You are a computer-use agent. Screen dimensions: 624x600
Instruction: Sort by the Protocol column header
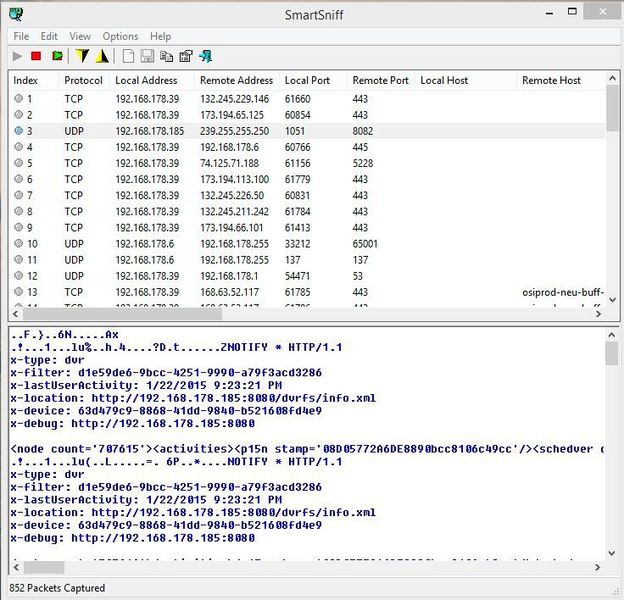(83, 80)
